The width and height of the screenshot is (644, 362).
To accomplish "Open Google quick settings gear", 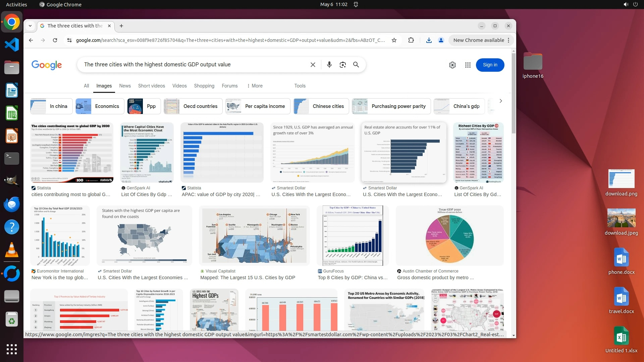I will click(452, 65).
